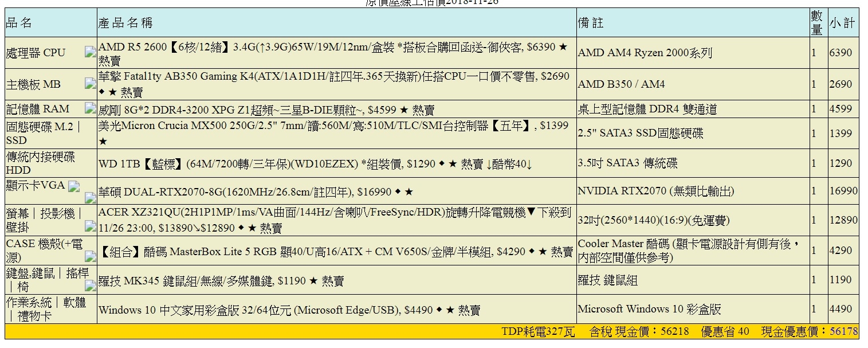Click the broken image icon in the CASE 機殼(+電源) row
Viewport: 868px width, 348px height.
click(x=90, y=256)
